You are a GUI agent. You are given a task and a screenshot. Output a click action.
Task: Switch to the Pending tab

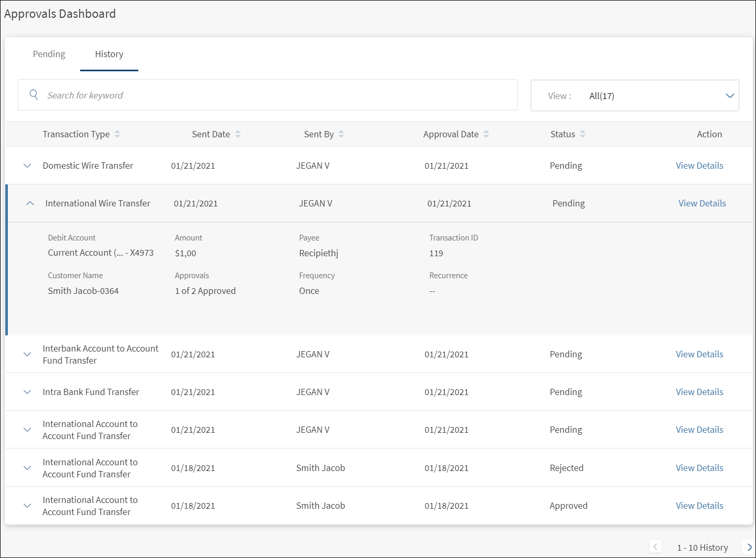click(x=49, y=54)
